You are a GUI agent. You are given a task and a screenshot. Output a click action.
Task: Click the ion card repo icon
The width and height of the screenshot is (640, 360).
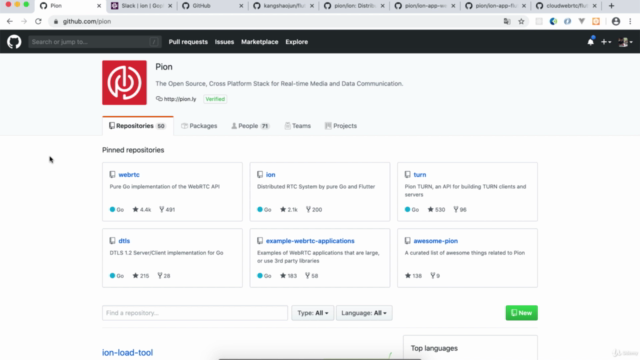[x=260, y=174]
